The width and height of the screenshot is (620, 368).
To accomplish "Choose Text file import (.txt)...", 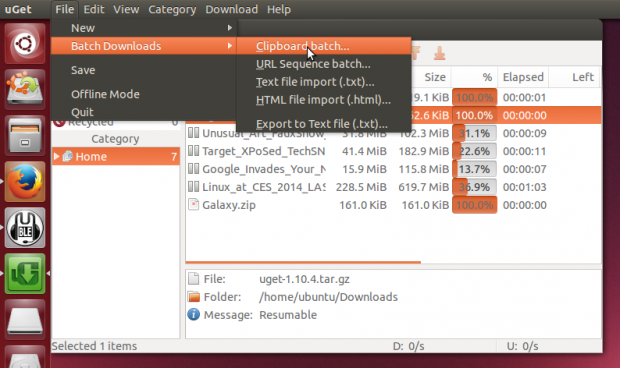I will click(x=324, y=82).
